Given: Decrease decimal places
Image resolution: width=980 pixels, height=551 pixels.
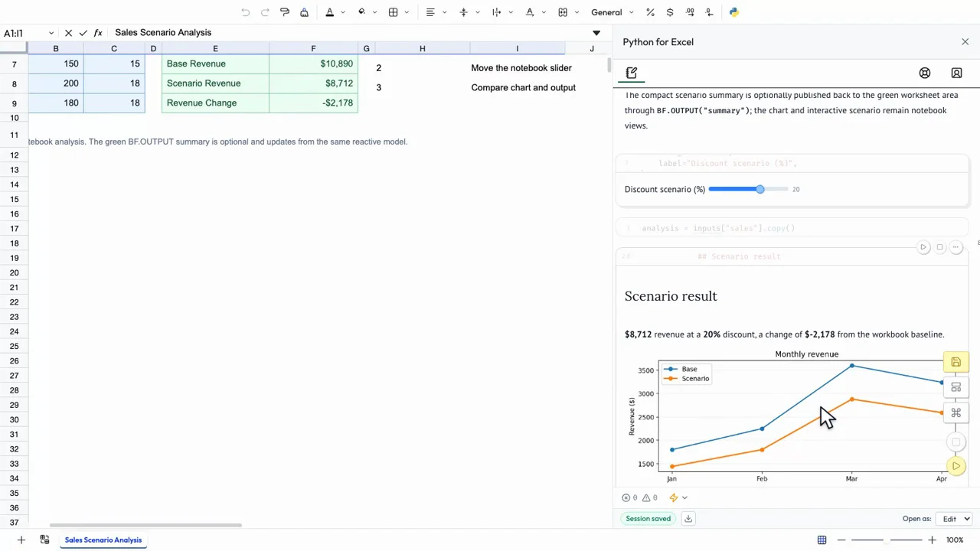Looking at the screenshot, I should coord(709,12).
